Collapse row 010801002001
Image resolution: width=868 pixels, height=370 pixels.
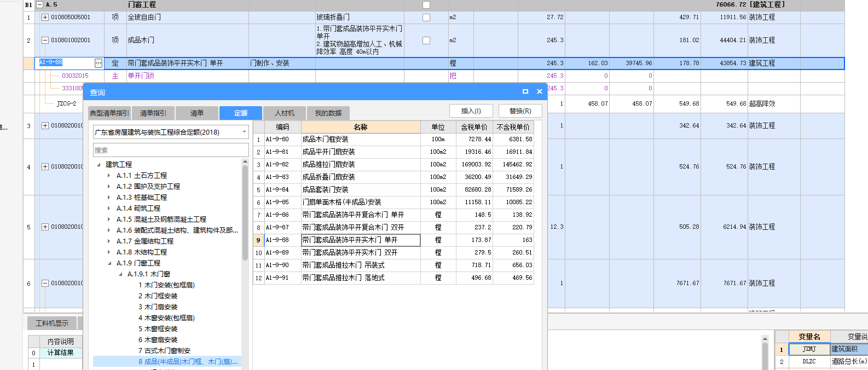45,41
